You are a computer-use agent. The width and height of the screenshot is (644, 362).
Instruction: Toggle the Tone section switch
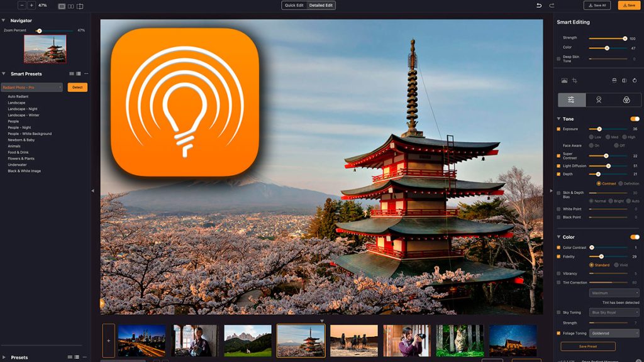(635, 119)
